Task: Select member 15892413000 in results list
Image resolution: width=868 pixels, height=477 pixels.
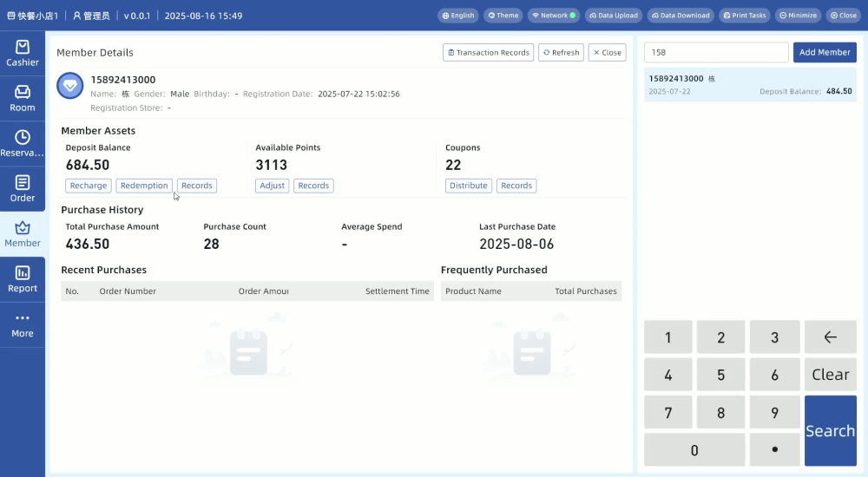Action: coord(750,85)
